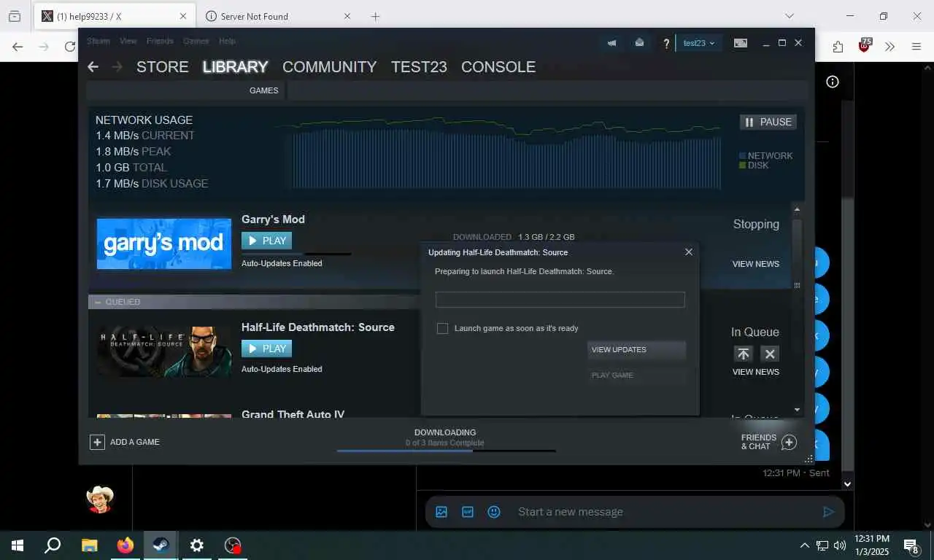
Task: Open the CONSOLE tab
Action: (x=498, y=67)
